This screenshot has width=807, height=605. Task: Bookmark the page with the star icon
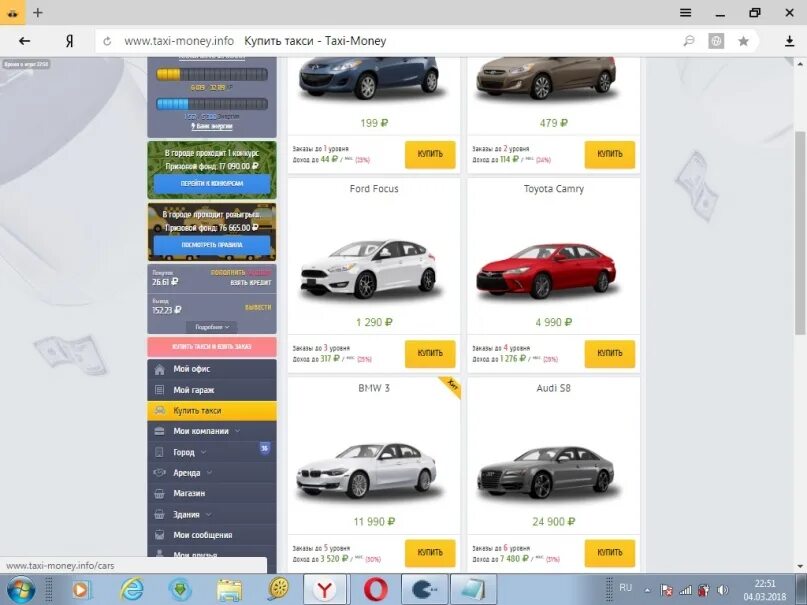pyautogui.click(x=743, y=41)
